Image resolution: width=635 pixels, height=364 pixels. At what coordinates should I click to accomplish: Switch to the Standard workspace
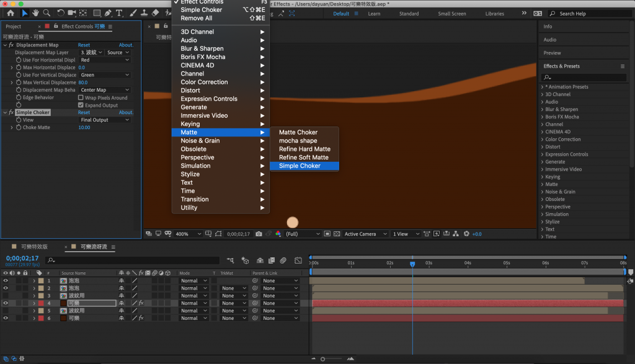click(409, 14)
